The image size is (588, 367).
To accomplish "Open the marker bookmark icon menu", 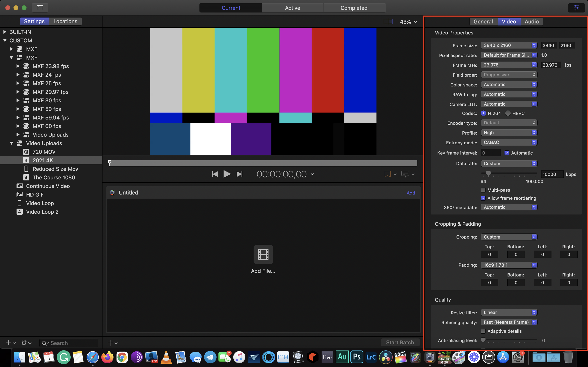I will (388, 174).
